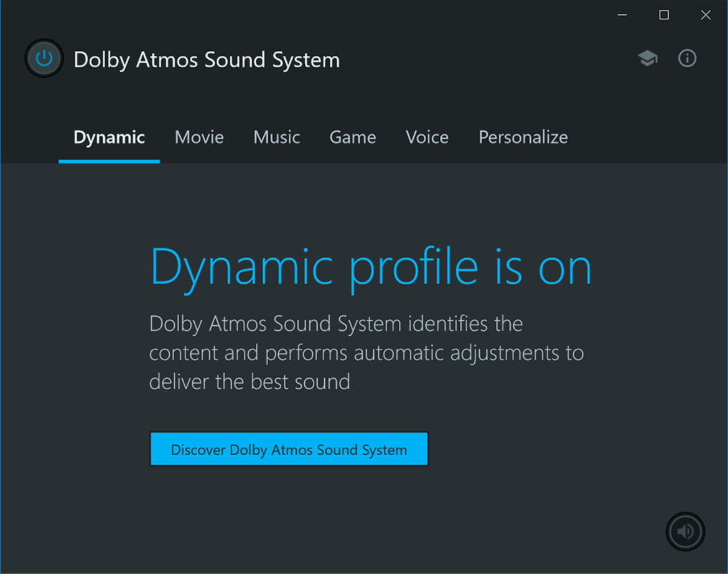
Task: Close the Dolby Atmos window
Action: [x=706, y=16]
